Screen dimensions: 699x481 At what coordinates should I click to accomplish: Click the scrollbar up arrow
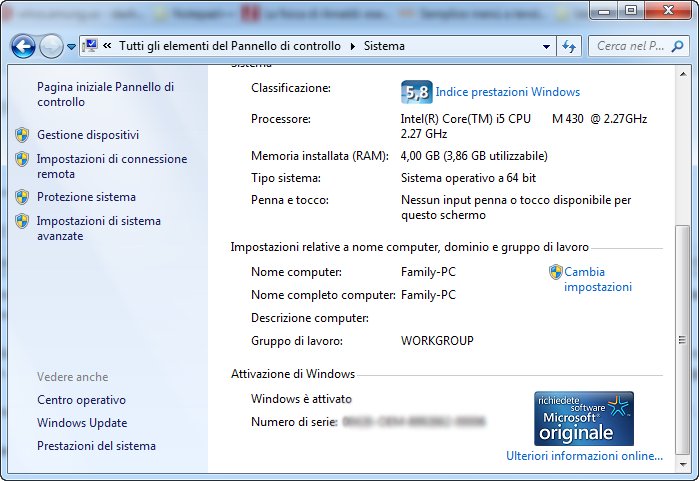(x=683, y=74)
